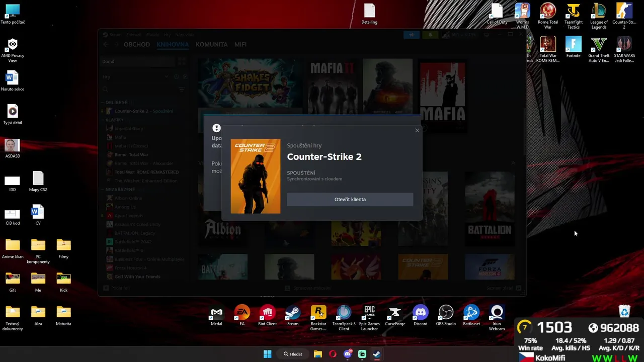Viewport: 644px width, 362px height.
Task: Open Přátelé menu in Steam window
Action: 152,35
